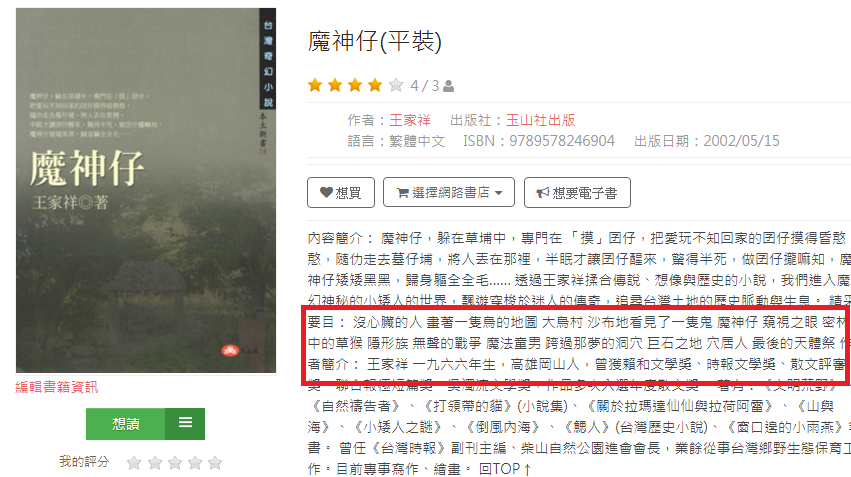Click 編輯書籍資訊 link

pyautogui.click(x=57, y=387)
